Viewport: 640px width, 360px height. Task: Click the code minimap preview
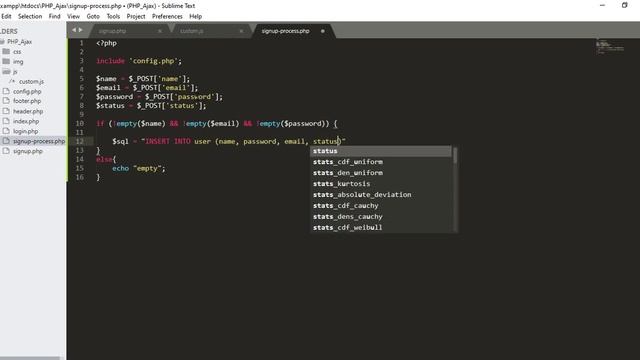click(x=610, y=47)
